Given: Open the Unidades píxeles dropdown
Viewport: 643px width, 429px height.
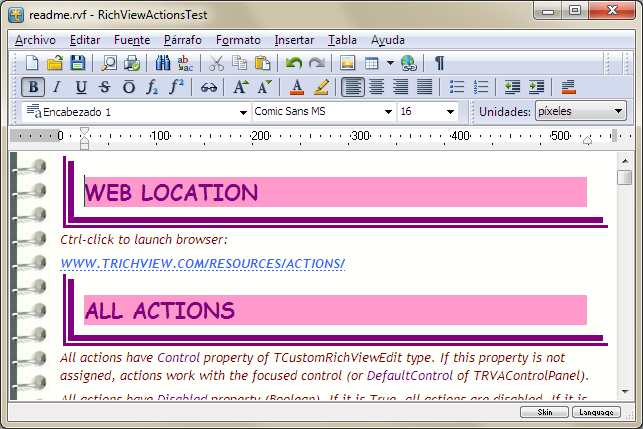Looking at the screenshot, I should point(619,112).
